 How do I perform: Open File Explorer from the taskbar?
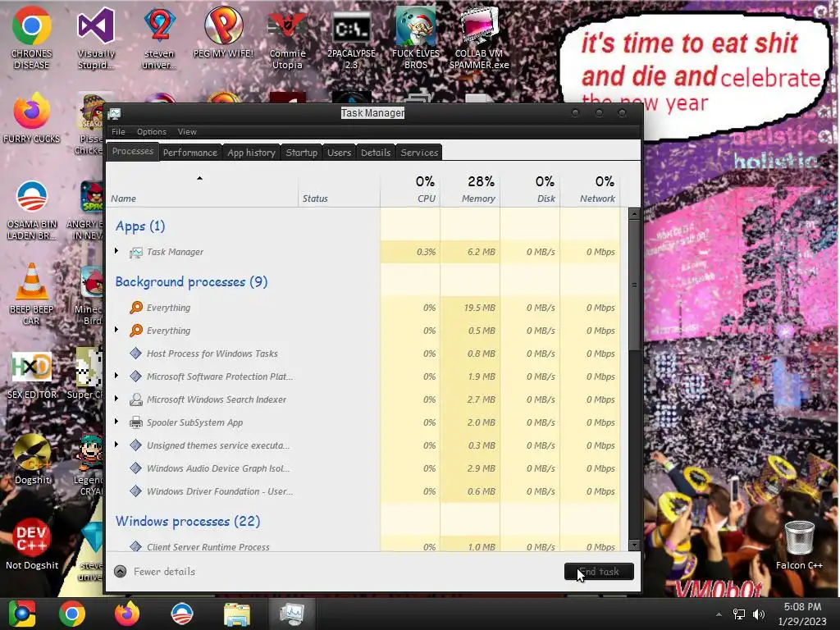click(236, 614)
